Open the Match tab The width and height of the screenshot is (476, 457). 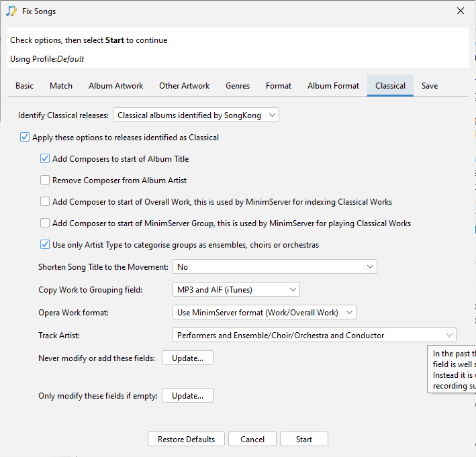click(61, 86)
